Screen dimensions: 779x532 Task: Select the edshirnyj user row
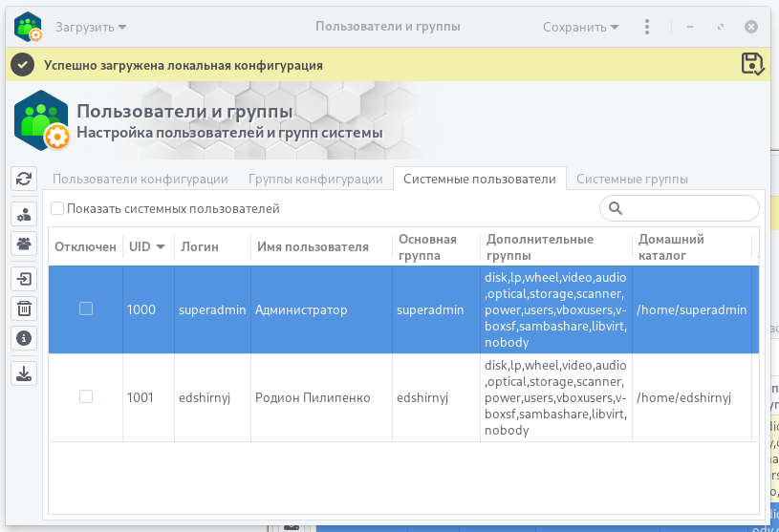(312, 397)
